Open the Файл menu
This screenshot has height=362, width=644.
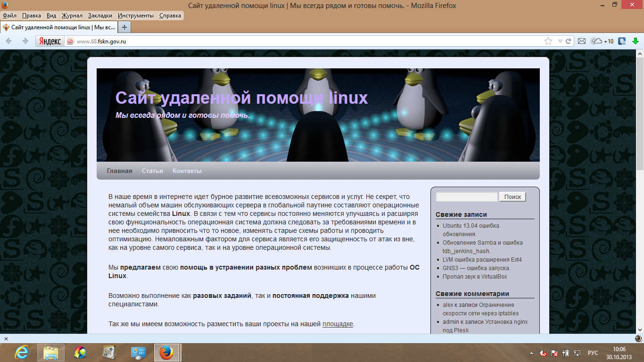tap(9, 15)
